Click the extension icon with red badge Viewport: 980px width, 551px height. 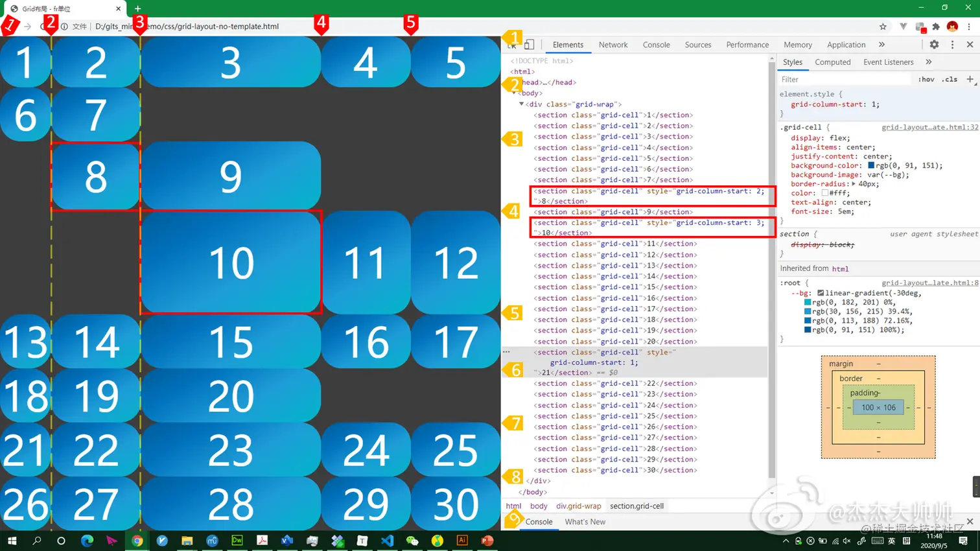[920, 27]
